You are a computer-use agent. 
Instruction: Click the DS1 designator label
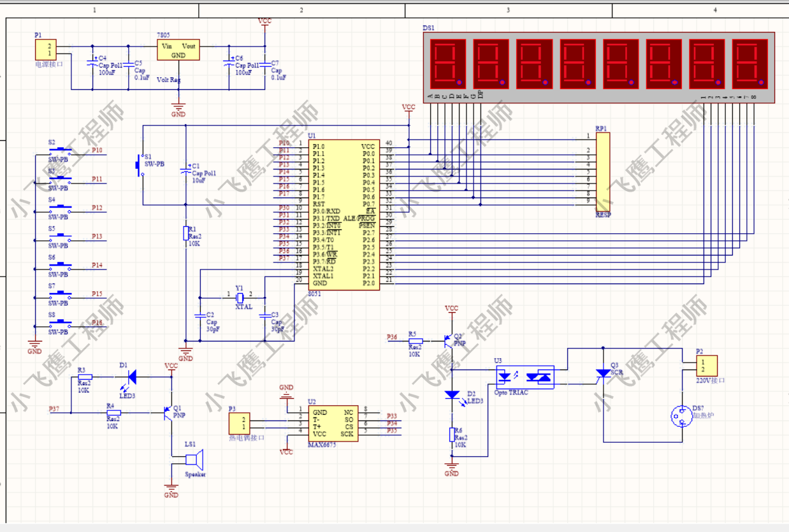coord(429,28)
